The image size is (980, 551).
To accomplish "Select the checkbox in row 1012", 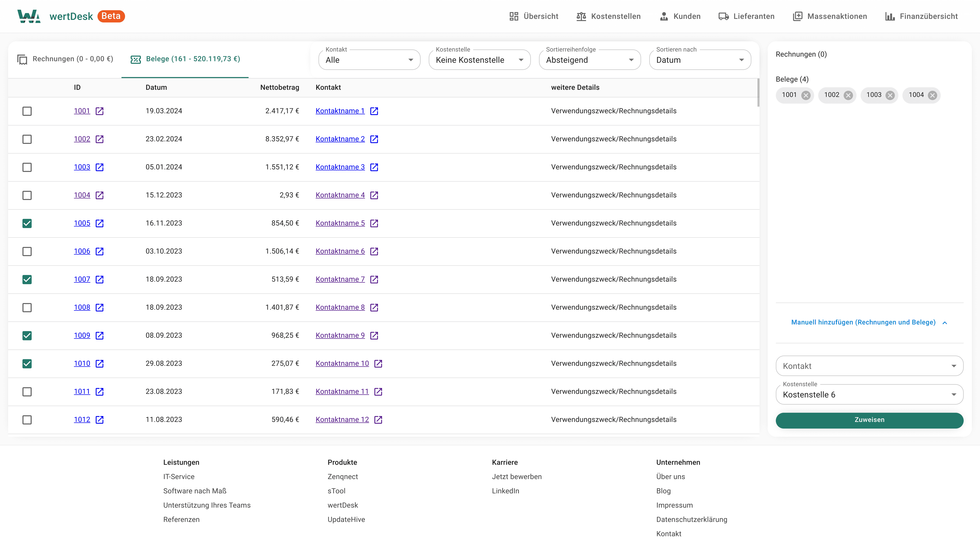I will 27,420.
